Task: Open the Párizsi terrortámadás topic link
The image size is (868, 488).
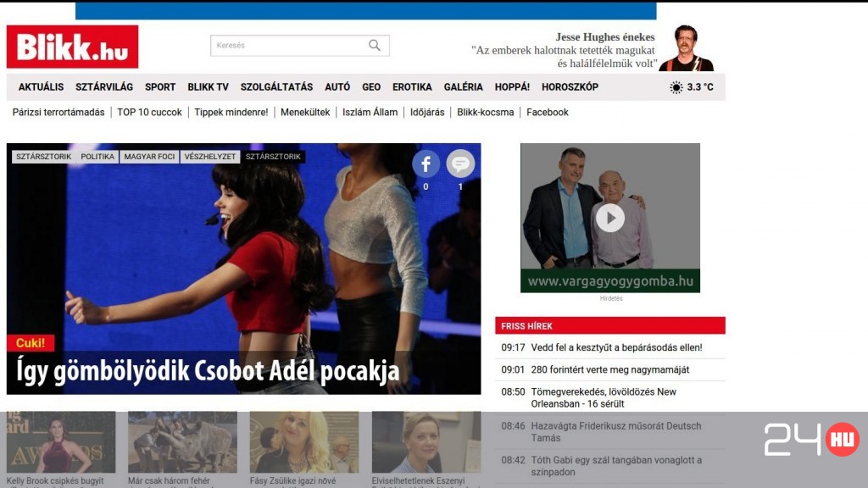Action: pyautogui.click(x=56, y=111)
